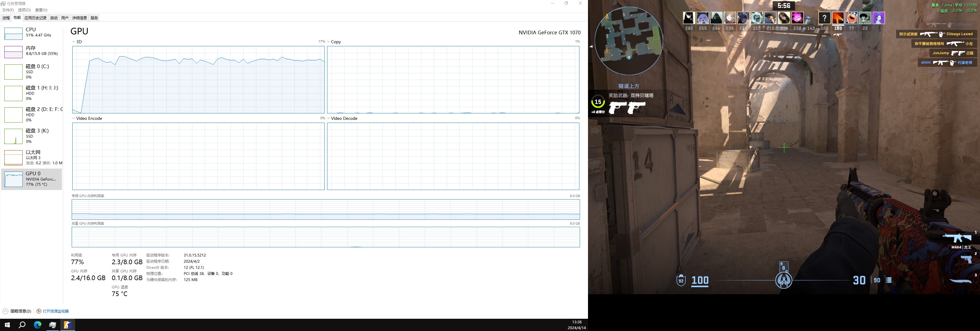980x331 pixels.
Task: Select 磁盘 0 (C:) entry
Action: pos(32,72)
